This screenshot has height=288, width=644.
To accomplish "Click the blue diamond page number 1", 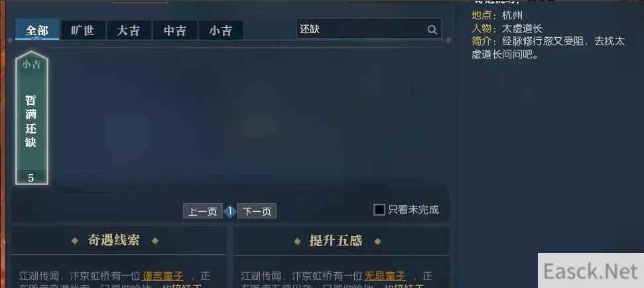I will click(x=230, y=212).
